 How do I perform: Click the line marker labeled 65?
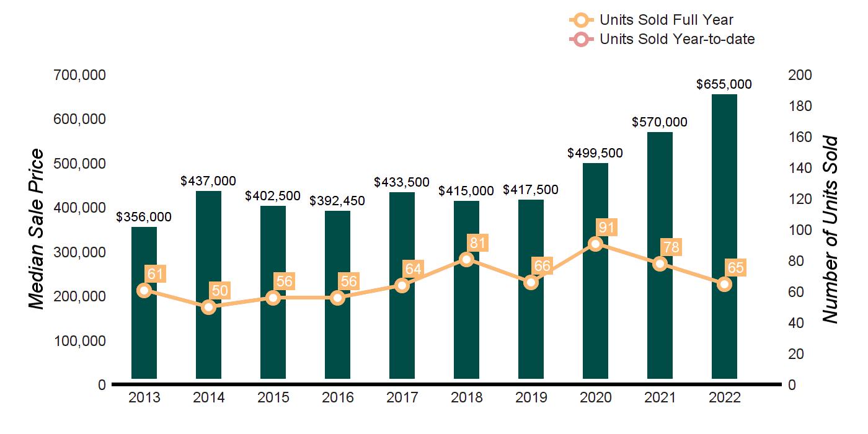724,284
